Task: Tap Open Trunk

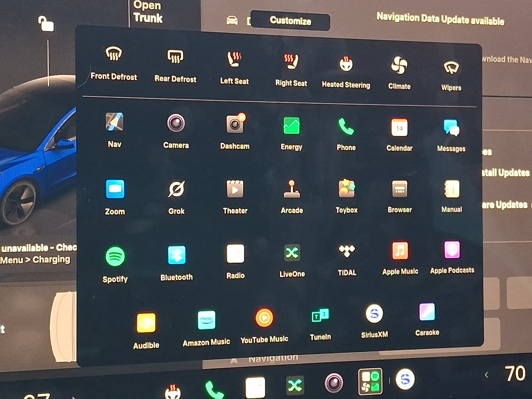Action: tap(148, 12)
